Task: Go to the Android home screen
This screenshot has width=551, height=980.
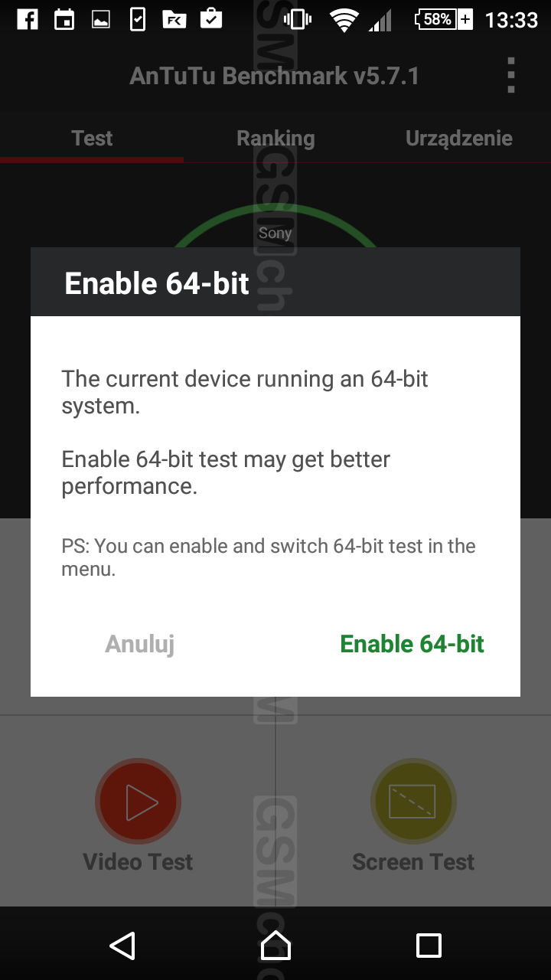Action: (275, 946)
